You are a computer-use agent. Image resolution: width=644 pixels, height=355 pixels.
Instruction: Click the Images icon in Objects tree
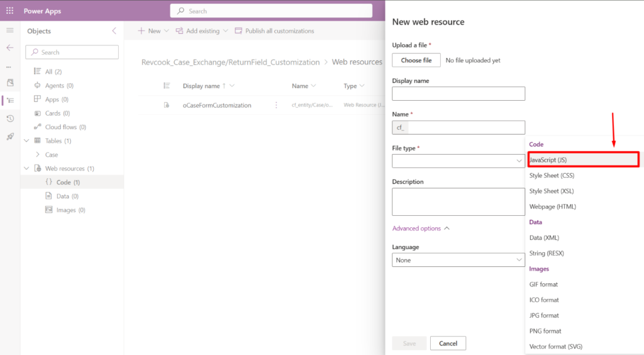point(49,210)
